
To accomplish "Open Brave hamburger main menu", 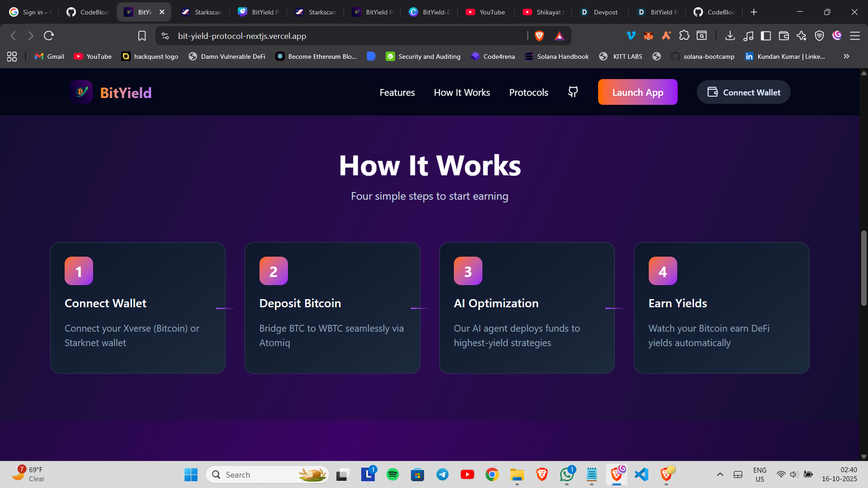I will click(x=854, y=36).
